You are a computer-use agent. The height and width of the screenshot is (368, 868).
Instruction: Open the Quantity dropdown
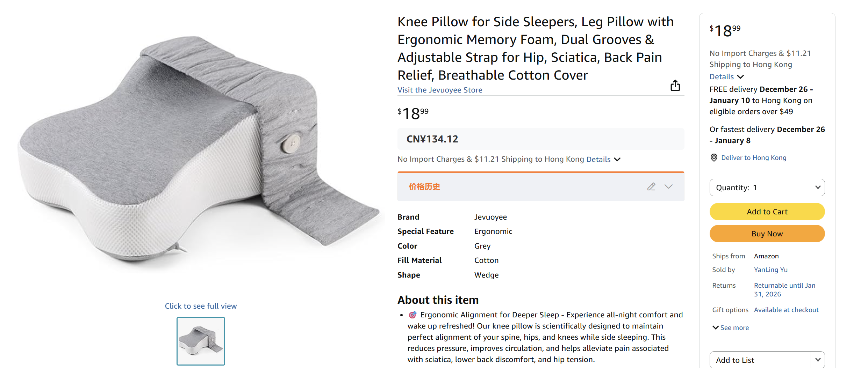click(767, 187)
